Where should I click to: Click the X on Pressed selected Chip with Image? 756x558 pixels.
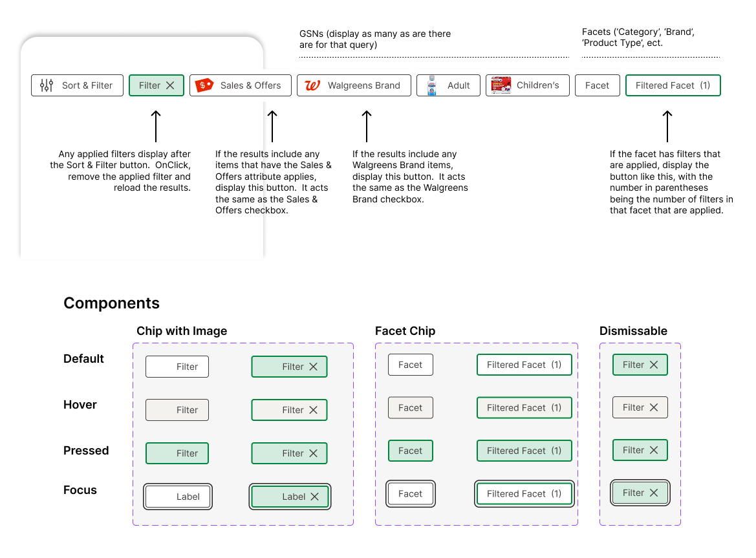pos(314,453)
